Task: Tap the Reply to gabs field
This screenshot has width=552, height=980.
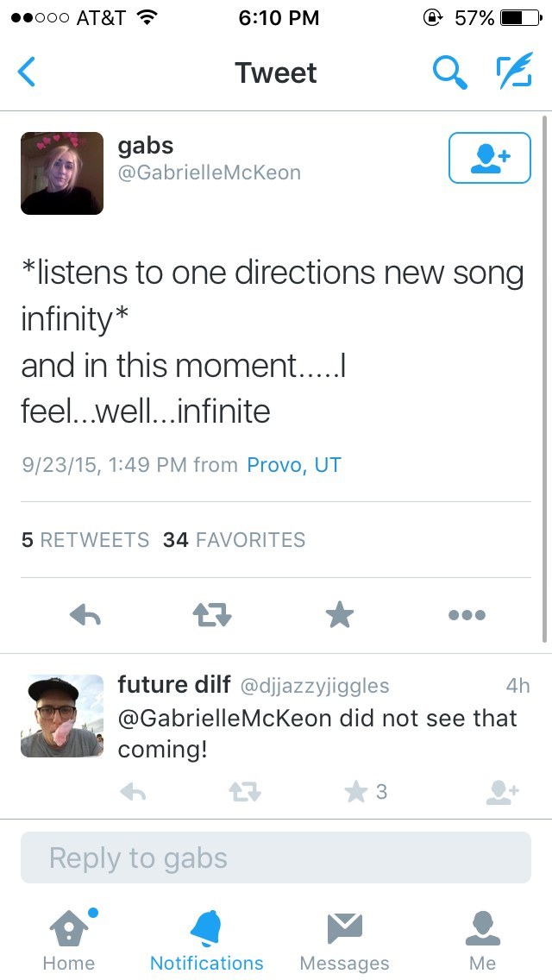Action: (x=276, y=857)
